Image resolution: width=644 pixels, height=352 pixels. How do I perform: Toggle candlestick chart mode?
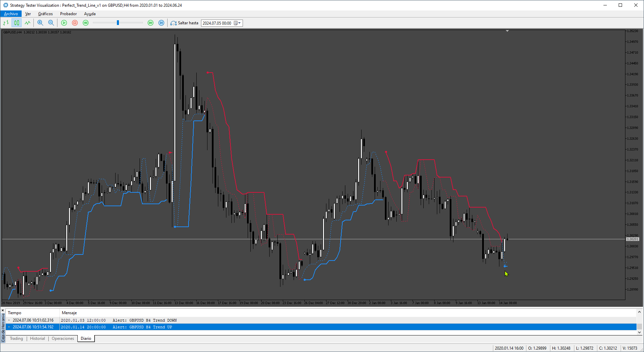tap(17, 23)
